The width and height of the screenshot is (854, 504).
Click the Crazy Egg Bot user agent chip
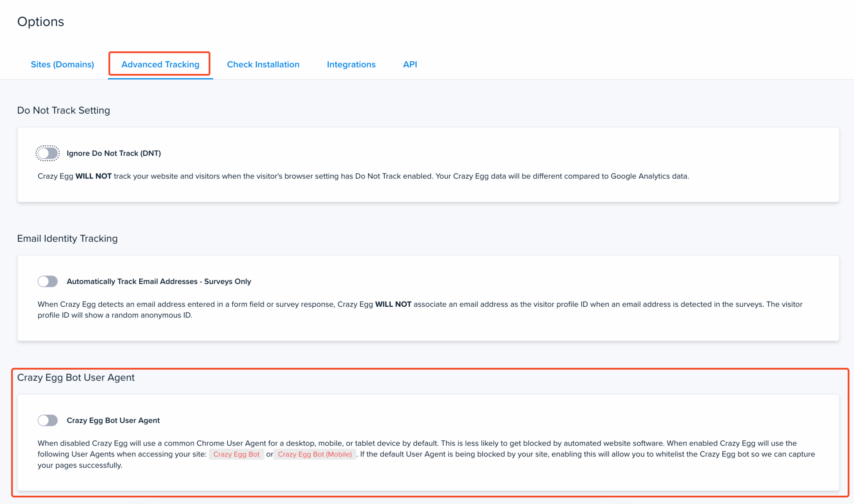236,454
